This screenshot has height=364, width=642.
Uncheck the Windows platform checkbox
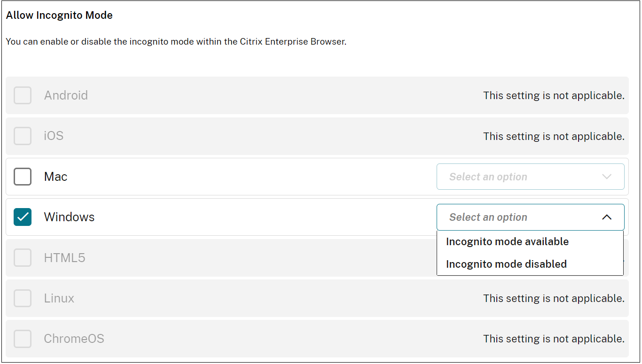point(23,217)
